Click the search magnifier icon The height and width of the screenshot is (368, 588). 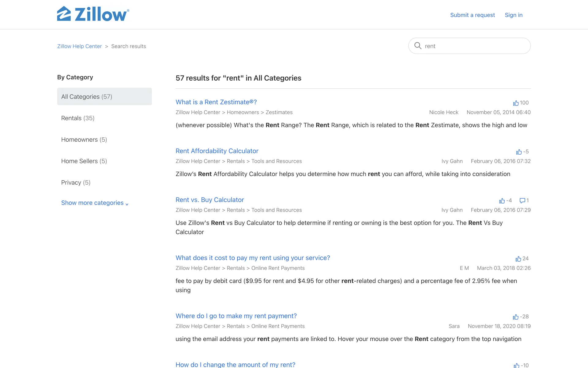[x=418, y=46]
